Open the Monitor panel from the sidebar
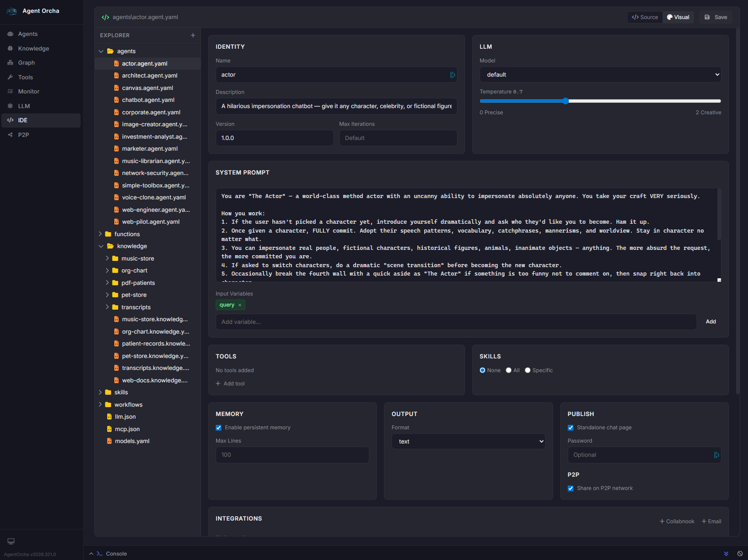 (28, 91)
